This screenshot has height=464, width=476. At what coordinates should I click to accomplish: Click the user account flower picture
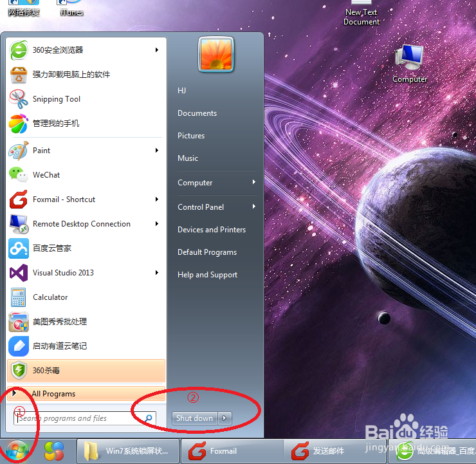point(216,54)
